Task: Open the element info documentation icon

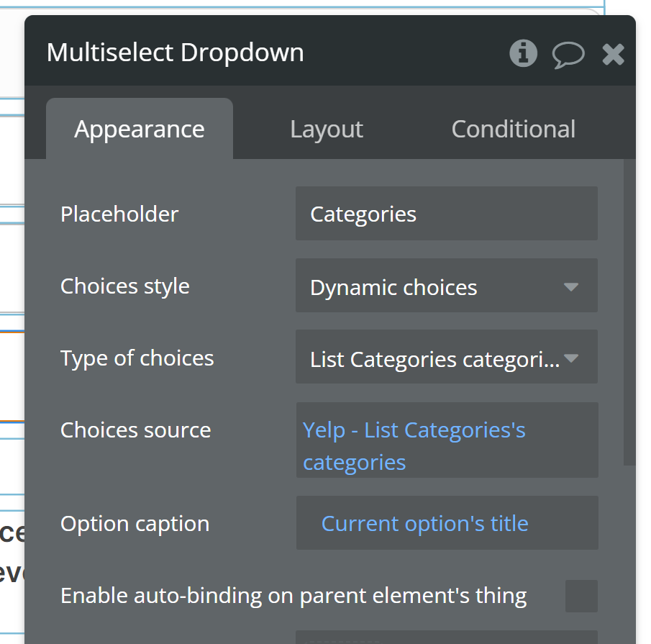Action: 523,53
